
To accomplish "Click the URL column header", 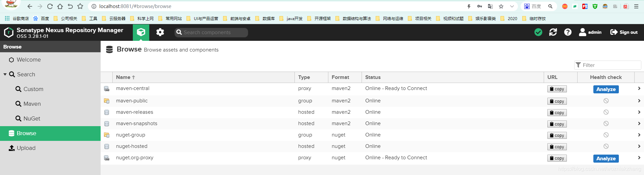I will pos(560,77).
